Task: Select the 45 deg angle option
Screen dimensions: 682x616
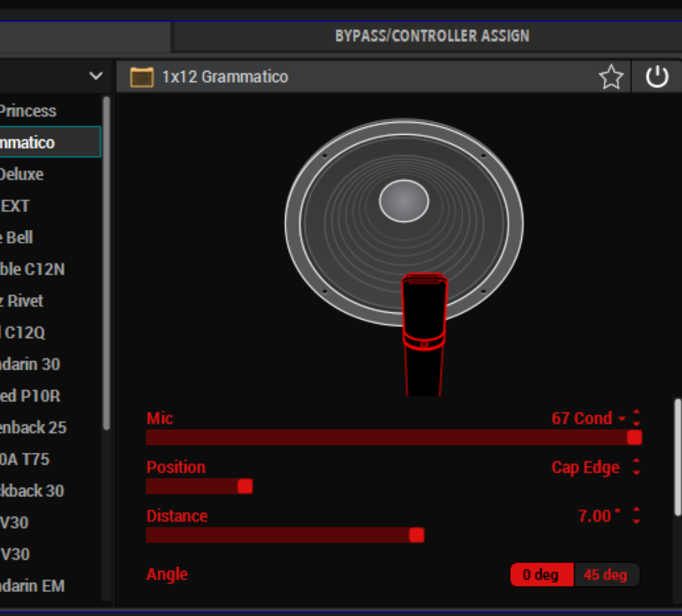Action: coord(605,575)
